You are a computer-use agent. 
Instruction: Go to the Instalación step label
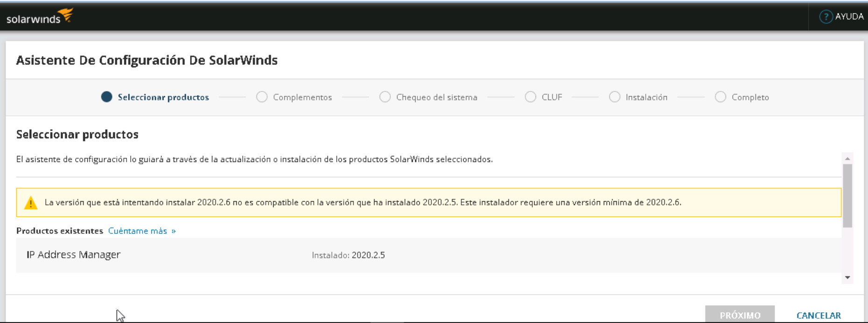click(647, 97)
